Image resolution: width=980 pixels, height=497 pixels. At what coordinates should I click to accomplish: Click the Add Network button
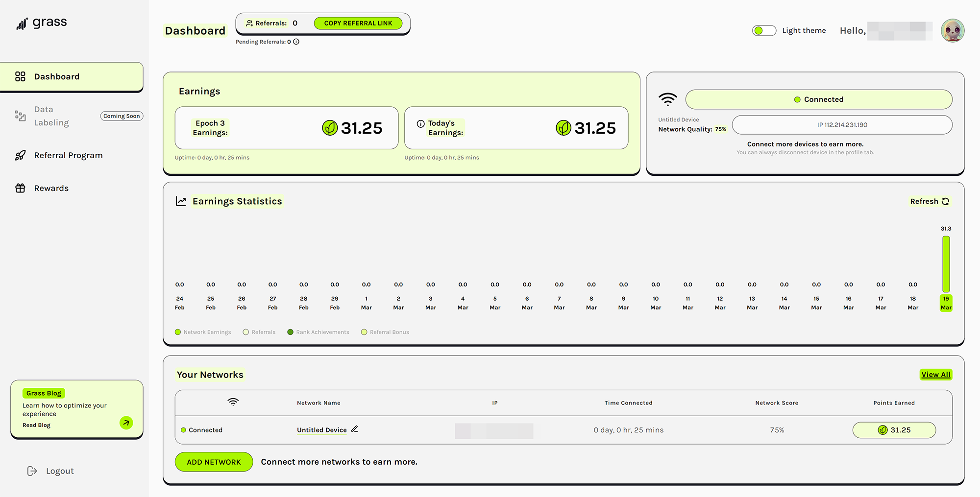(x=214, y=462)
